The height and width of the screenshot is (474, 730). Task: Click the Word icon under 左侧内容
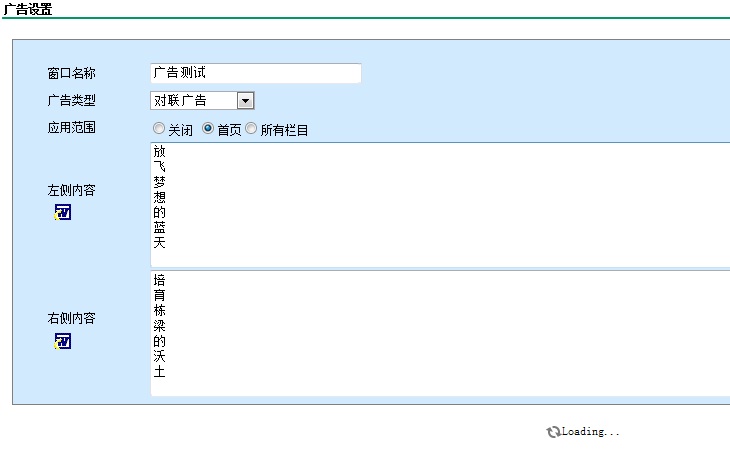(63, 212)
